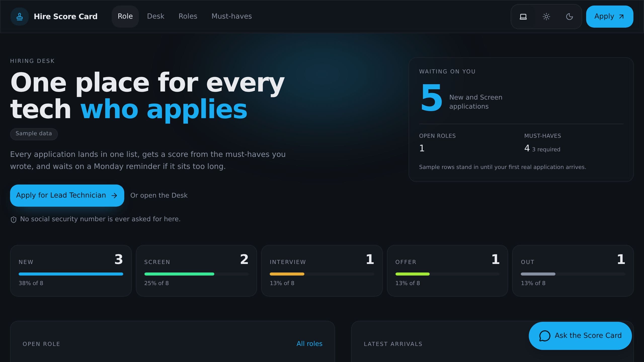
Task: Open the INTERVIEW stage card
Action: point(322,271)
